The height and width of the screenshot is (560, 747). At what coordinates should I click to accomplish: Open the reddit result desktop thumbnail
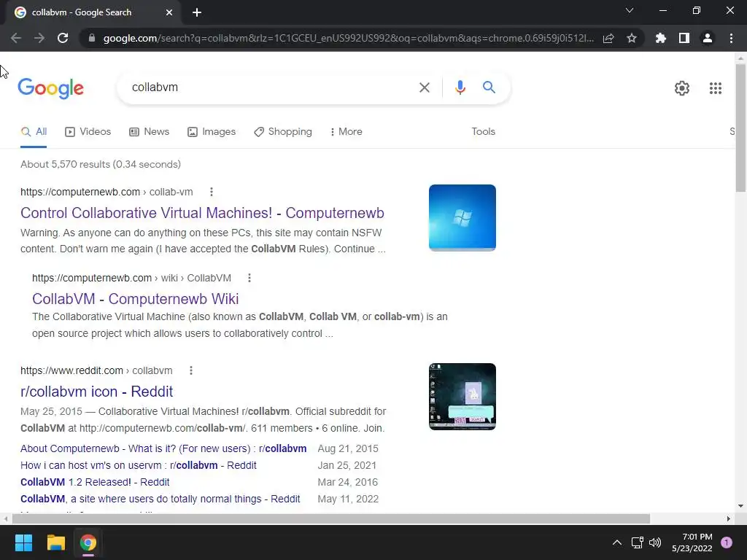pos(462,397)
